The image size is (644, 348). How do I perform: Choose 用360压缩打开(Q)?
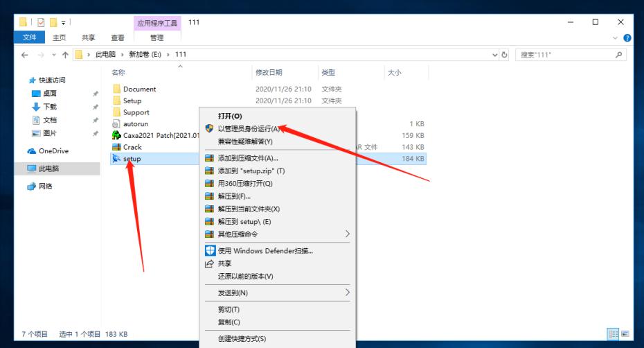pyautogui.click(x=245, y=184)
